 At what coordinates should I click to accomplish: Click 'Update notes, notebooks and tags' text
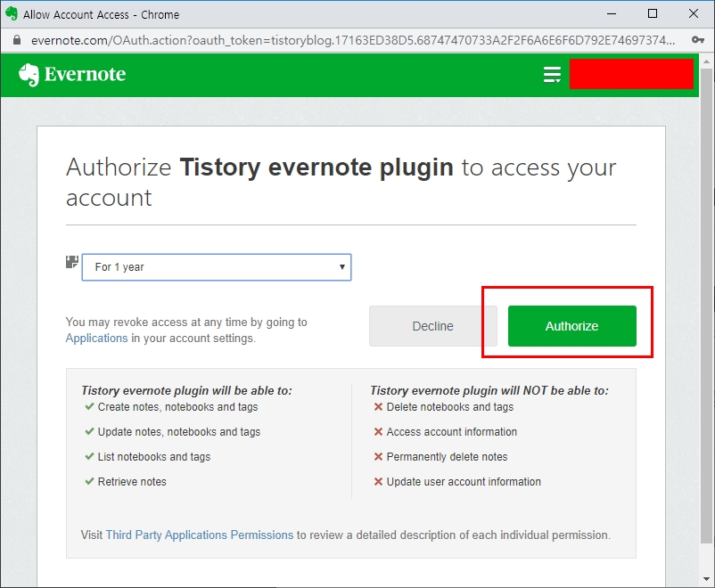click(179, 432)
